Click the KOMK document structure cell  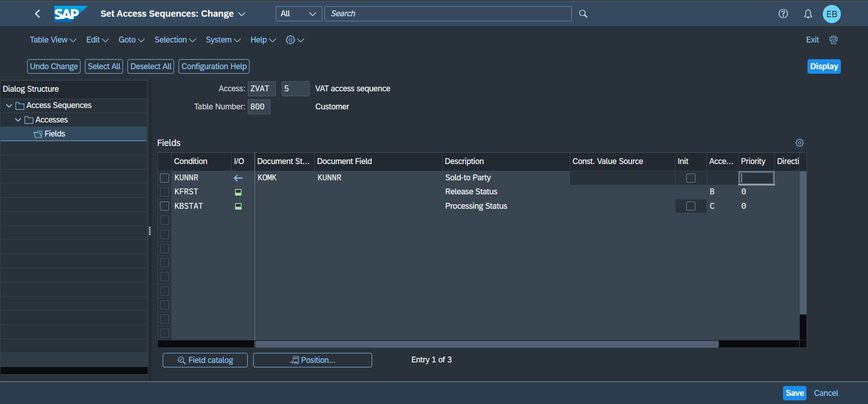click(284, 178)
